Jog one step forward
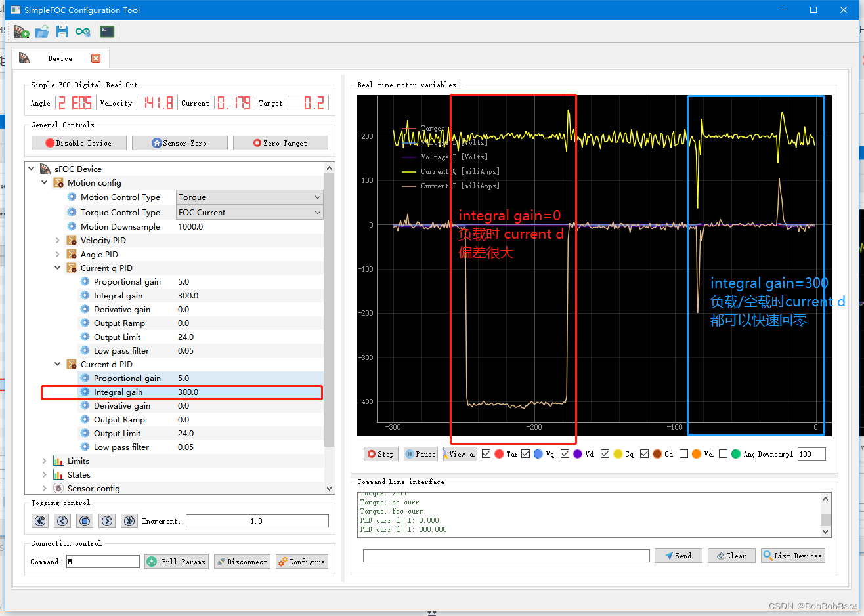The width and height of the screenshot is (864, 616). 107,521
